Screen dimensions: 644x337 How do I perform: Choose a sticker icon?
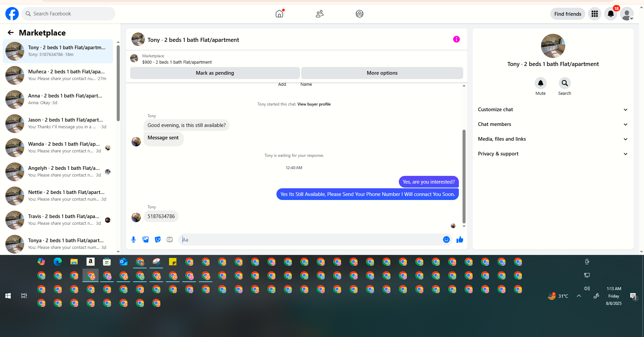coord(158,240)
